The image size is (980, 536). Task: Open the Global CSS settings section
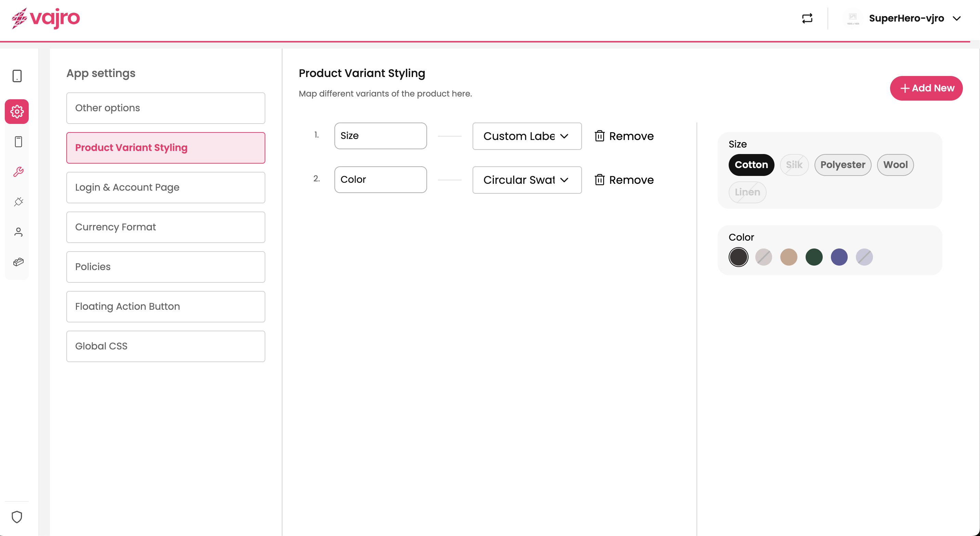pos(165,346)
